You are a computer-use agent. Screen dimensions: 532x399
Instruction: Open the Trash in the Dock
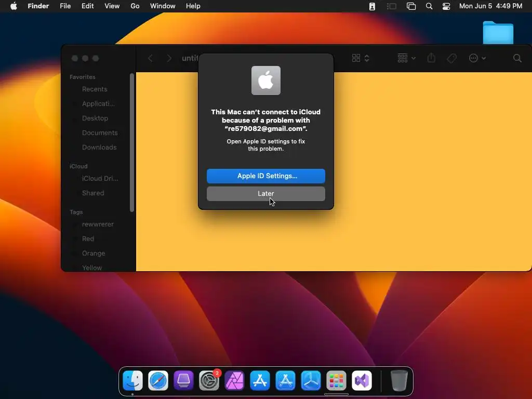click(399, 380)
